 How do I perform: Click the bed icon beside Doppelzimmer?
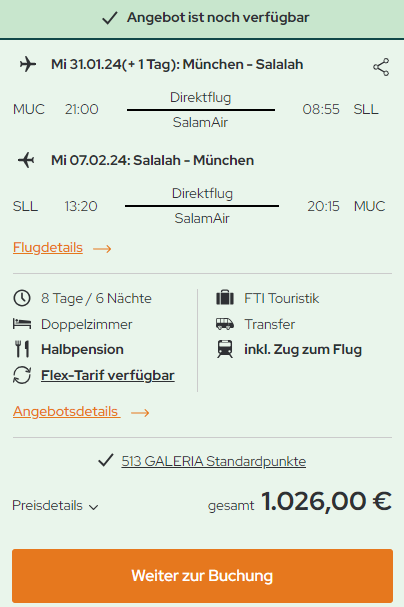point(22,324)
